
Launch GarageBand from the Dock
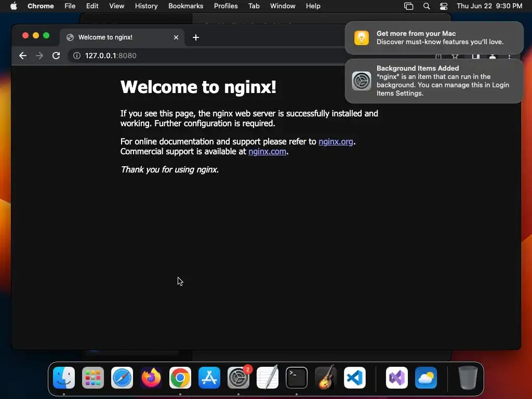[x=326, y=378]
